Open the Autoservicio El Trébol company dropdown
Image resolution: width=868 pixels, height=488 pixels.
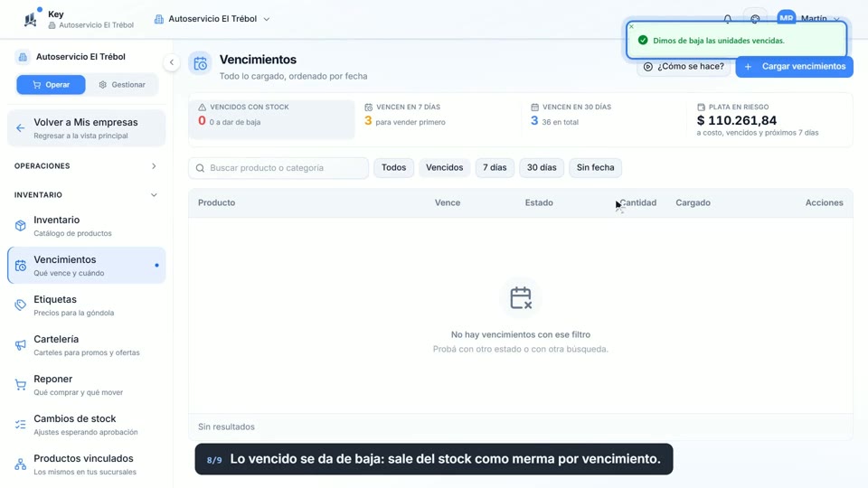coord(212,19)
